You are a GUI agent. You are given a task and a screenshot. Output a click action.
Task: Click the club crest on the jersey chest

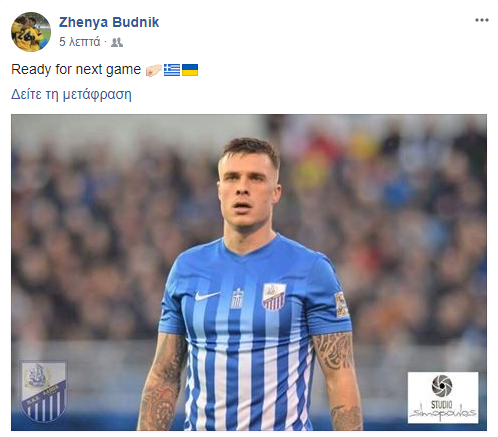(x=274, y=297)
